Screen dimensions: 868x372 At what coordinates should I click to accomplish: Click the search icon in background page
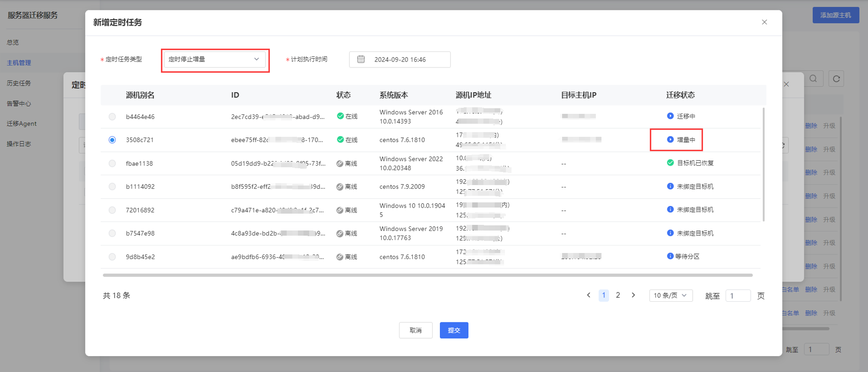[x=813, y=79]
